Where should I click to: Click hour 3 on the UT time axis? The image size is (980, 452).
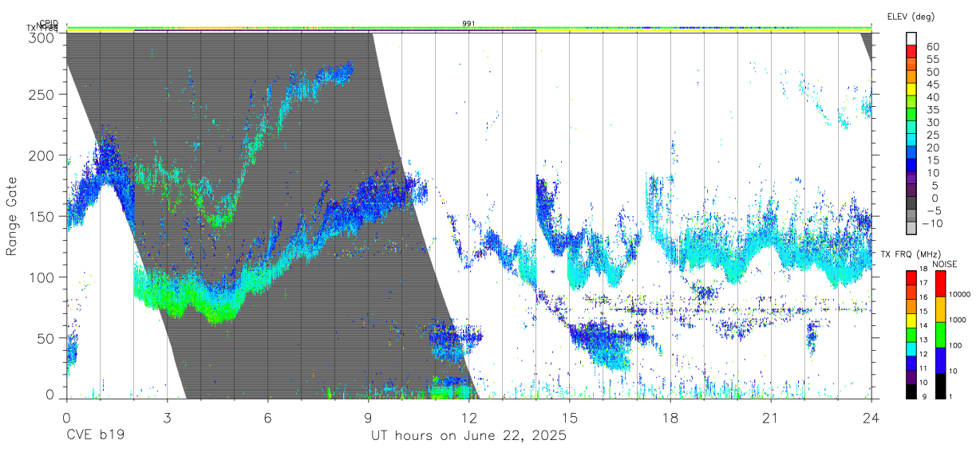(x=167, y=418)
